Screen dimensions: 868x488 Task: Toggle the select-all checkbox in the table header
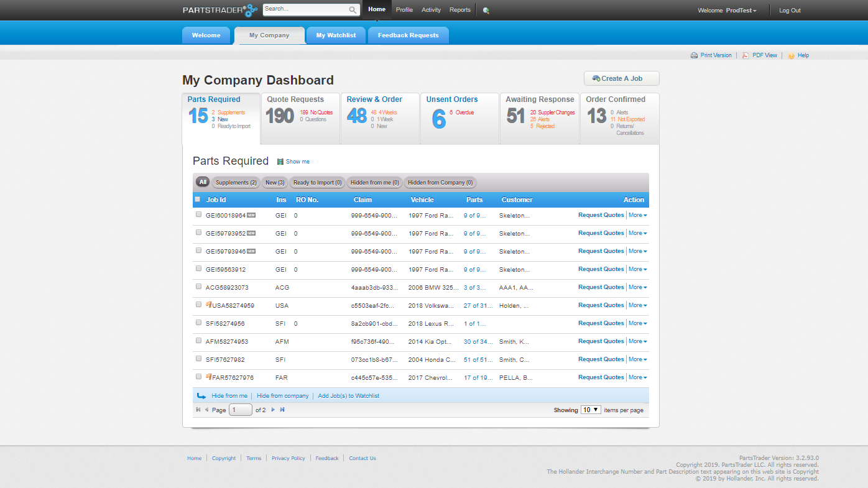tap(198, 200)
